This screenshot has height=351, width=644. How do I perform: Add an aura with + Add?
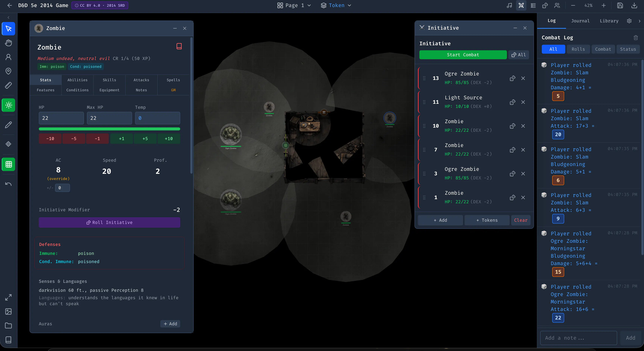(170, 324)
